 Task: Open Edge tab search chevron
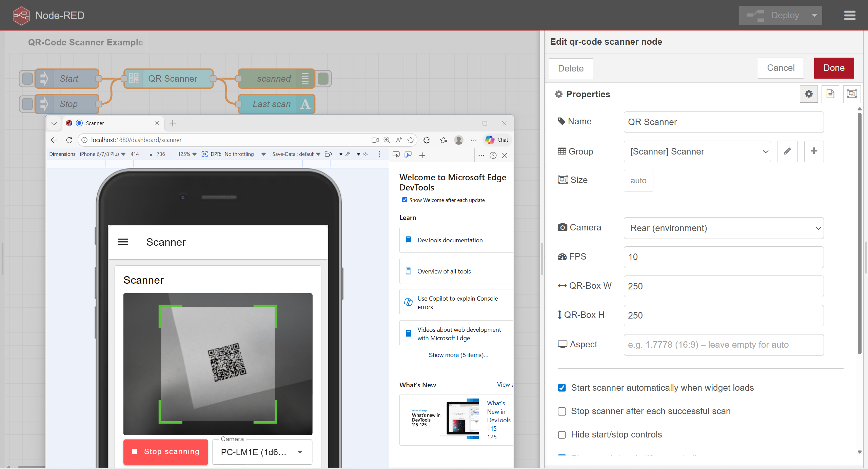tap(54, 123)
